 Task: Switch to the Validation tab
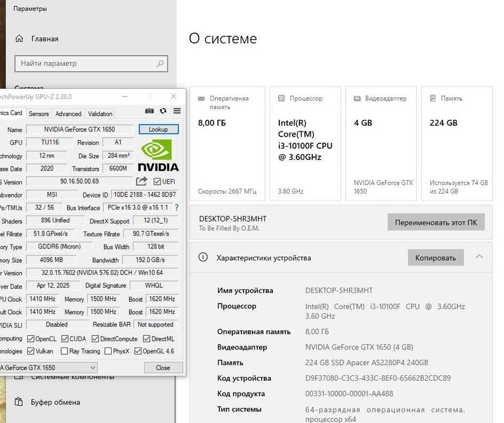[x=100, y=114]
